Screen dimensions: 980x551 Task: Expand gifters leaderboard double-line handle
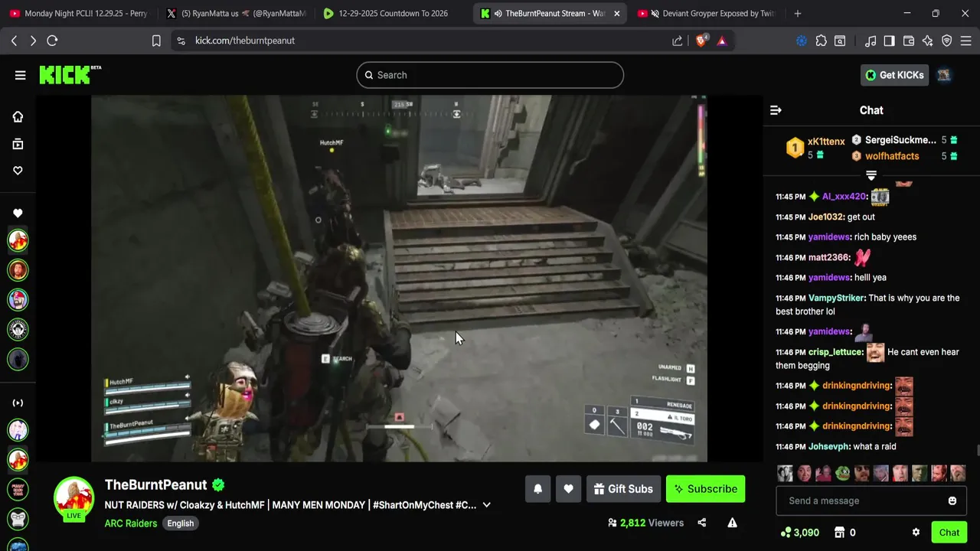point(871,175)
